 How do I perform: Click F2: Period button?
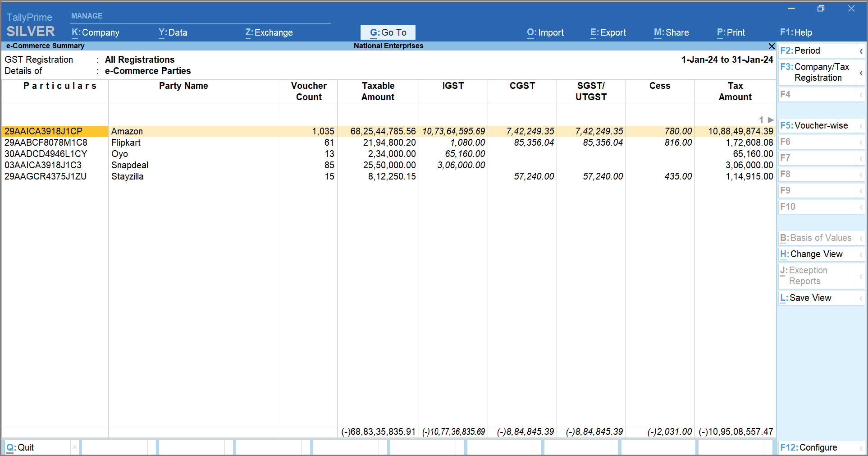pos(817,51)
